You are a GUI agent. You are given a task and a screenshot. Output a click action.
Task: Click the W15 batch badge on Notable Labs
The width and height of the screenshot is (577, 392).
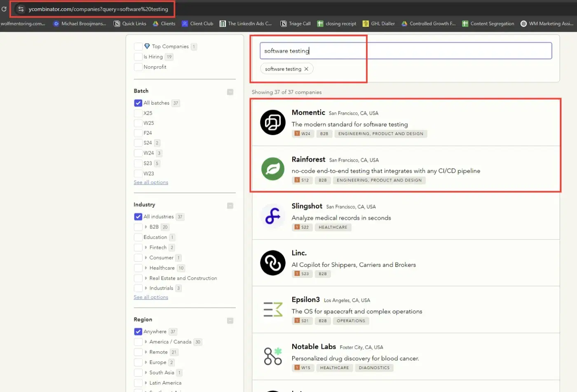pyautogui.click(x=303, y=368)
